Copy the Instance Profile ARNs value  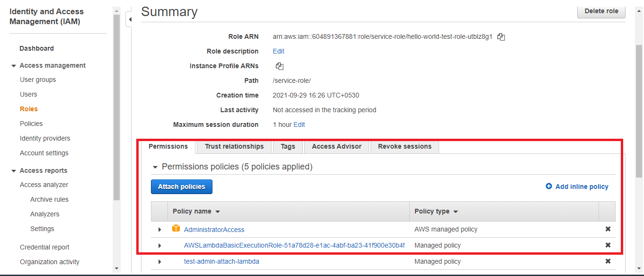[279, 66]
